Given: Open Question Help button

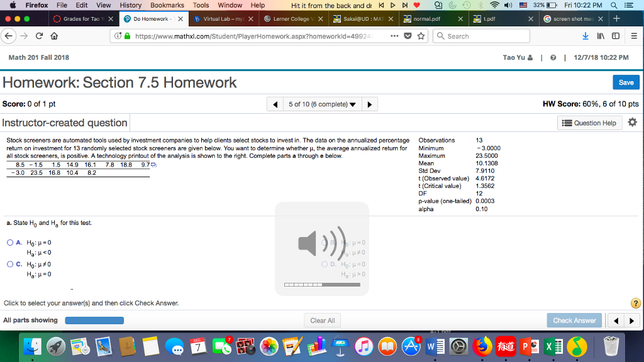Looking at the screenshot, I should tap(589, 123).
